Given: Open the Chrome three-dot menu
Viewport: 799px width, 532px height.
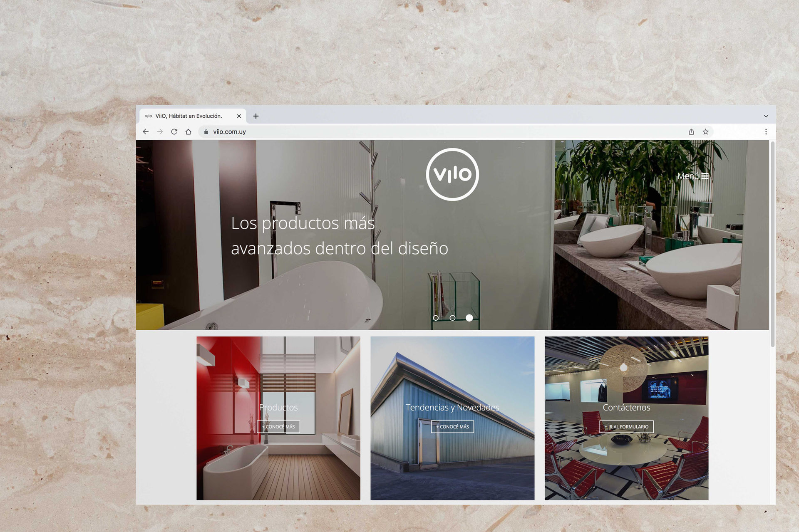Looking at the screenshot, I should [x=766, y=132].
